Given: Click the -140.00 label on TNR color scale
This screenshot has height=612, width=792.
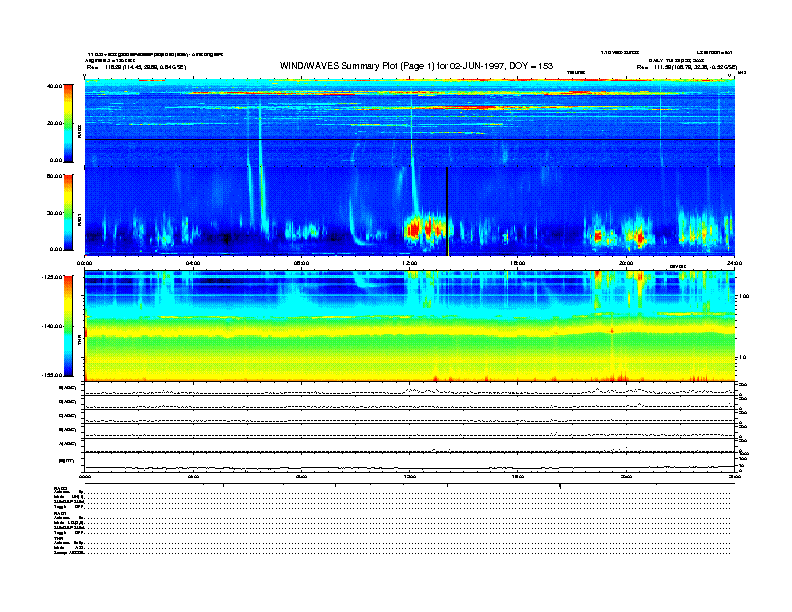Looking at the screenshot, I should coord(52,326).
